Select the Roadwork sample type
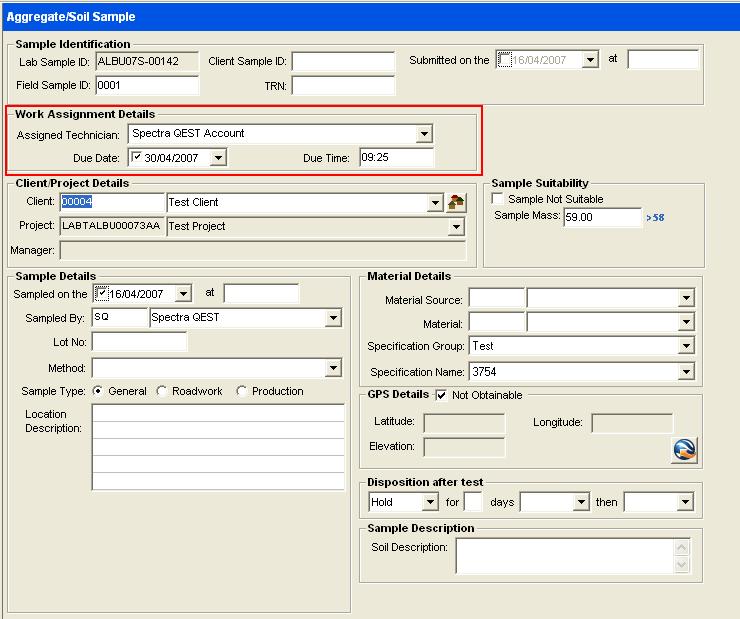 click(162, 392)
